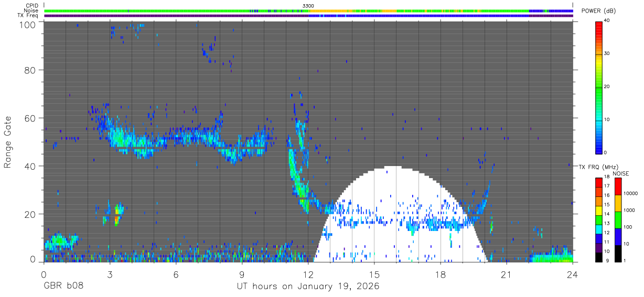
Task: Click the NOISE legend title
Action: point(621,173)
